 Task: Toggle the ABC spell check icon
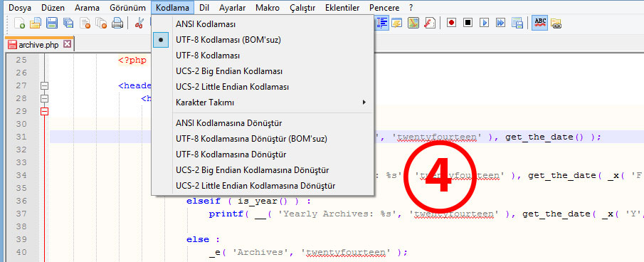pos(540,23)
